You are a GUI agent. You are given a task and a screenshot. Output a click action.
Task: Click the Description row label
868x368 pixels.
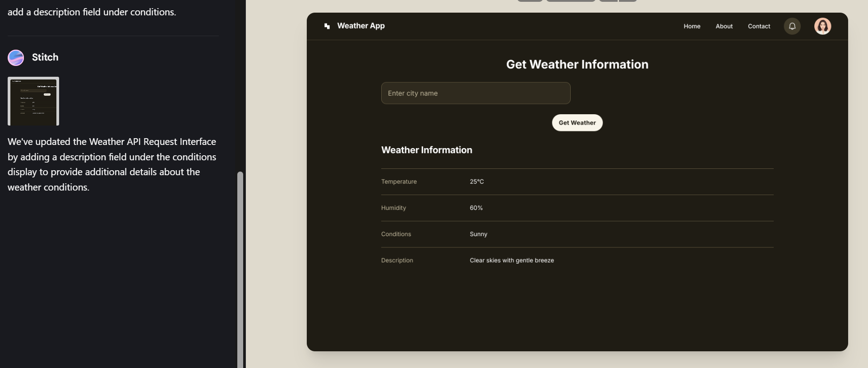point(397,260)
